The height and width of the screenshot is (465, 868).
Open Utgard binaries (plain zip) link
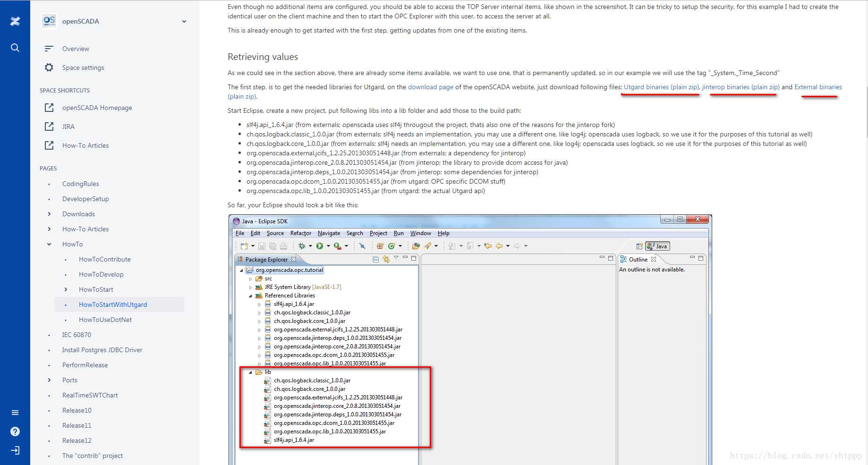coord(661,87)
